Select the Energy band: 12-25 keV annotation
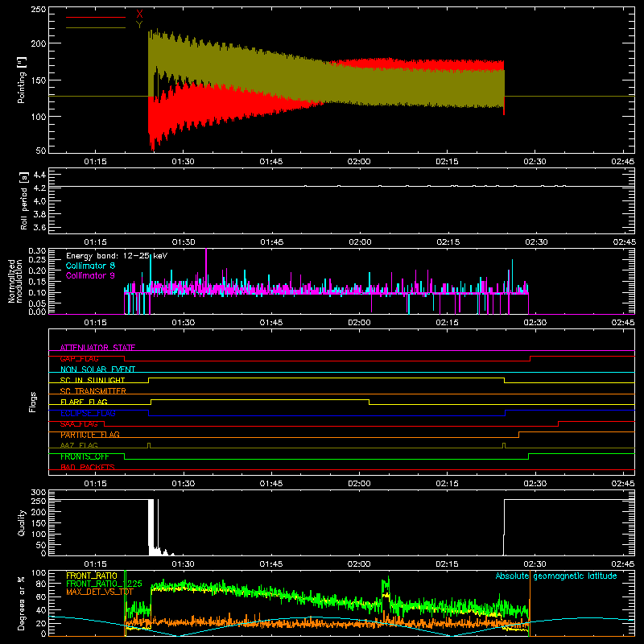This screenshot has width=644, height=644. (x=117, y=256)
